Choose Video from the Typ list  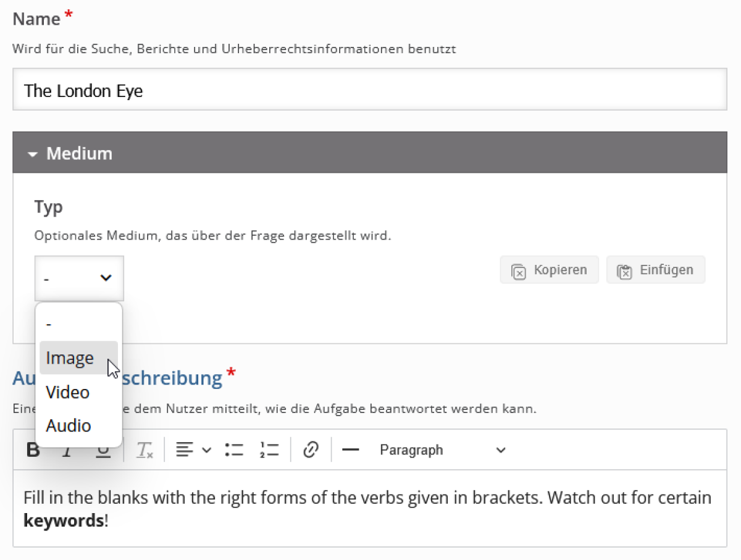(68, 392)
